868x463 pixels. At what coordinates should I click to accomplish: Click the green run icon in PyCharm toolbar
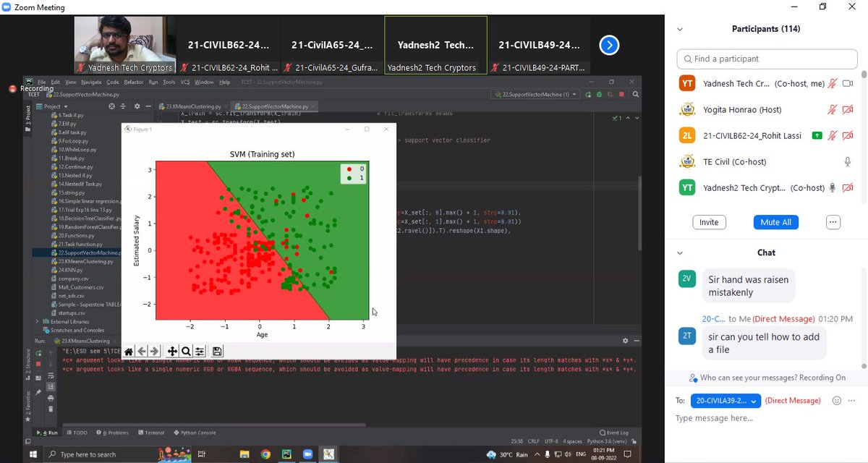click(x=587, y=94)
